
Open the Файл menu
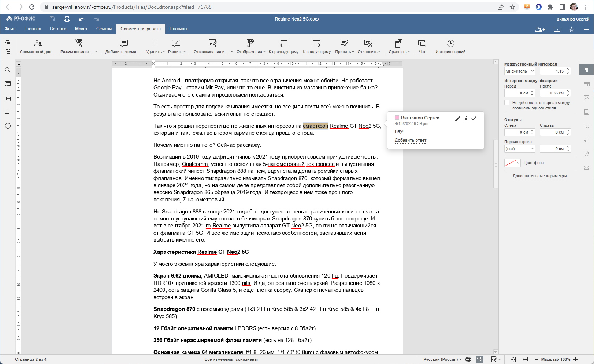click(10, 29)
